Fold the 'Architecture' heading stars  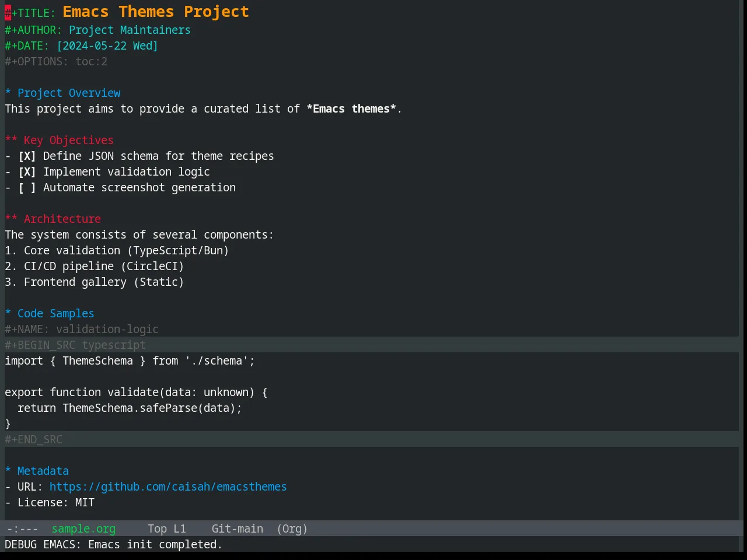(x=11, y=219)
